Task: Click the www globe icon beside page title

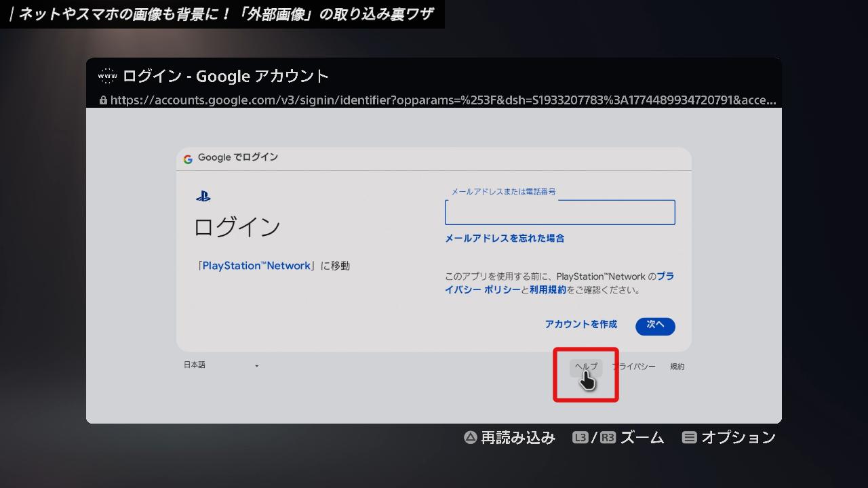Action: pyautogui.click(x=107, y=76)
